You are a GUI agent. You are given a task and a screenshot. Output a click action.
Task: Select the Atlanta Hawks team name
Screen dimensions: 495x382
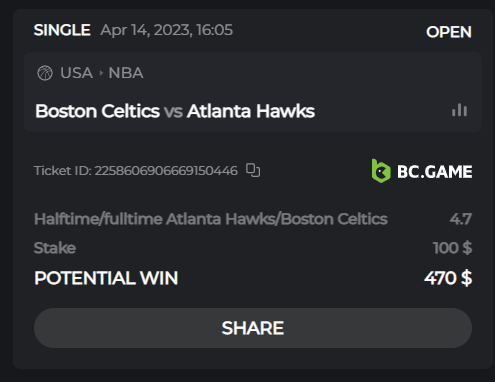click(x=251, y=111)
